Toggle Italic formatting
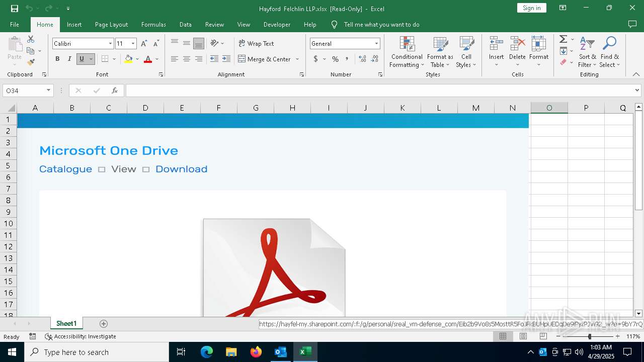Image resolution: width=644 pixels, height=362 pixels. [69, 59]
